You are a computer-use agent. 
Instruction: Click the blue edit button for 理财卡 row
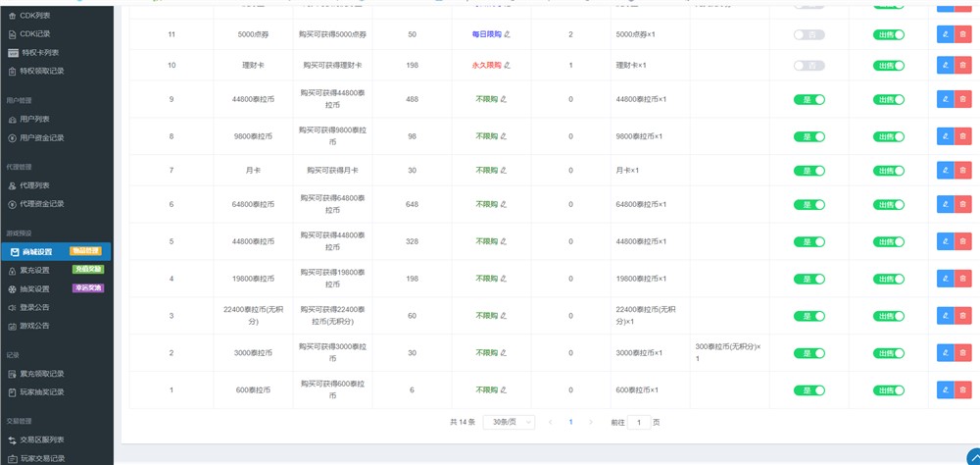pyautogui.click(x=945, y=65)
